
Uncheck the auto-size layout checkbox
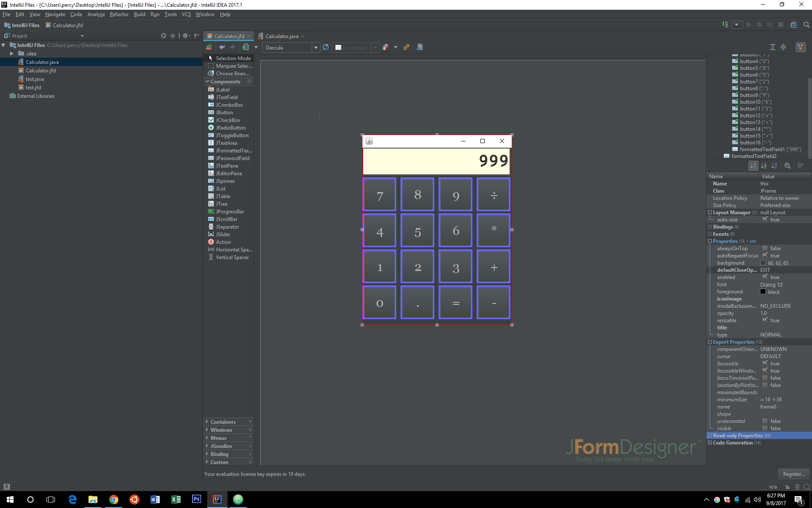pyautogui.click(x=765, y=219)
